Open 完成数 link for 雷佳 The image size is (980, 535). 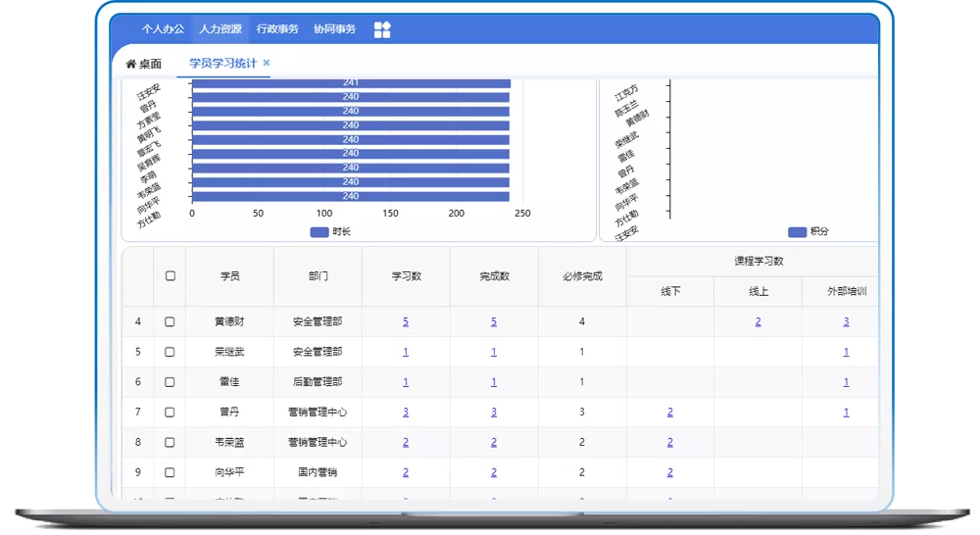(494, 382)
